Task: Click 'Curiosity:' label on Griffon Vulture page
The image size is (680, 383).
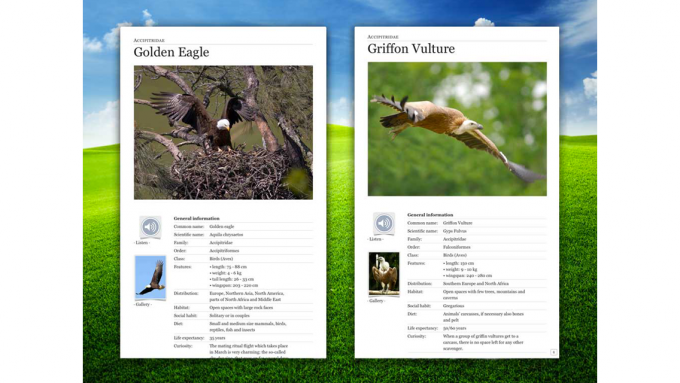Action: click(x=416, y=336)
